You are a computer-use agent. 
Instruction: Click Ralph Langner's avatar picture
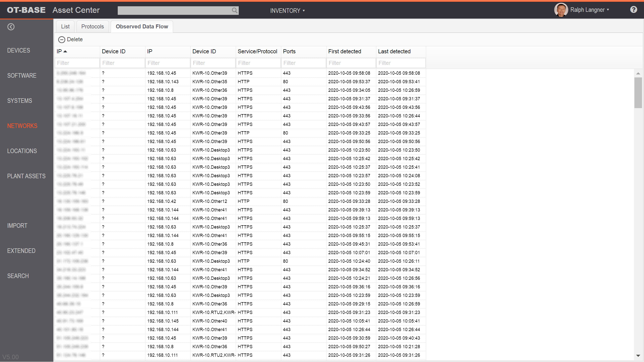click(561, 10)
